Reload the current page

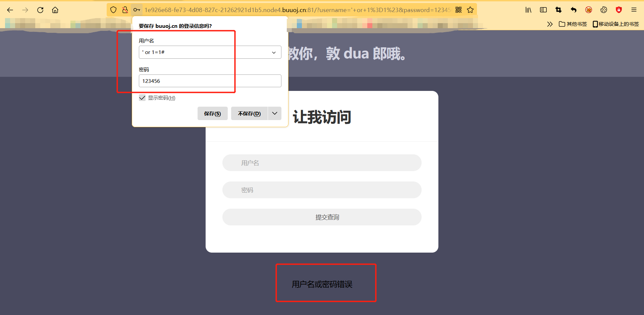click(40, 10)
